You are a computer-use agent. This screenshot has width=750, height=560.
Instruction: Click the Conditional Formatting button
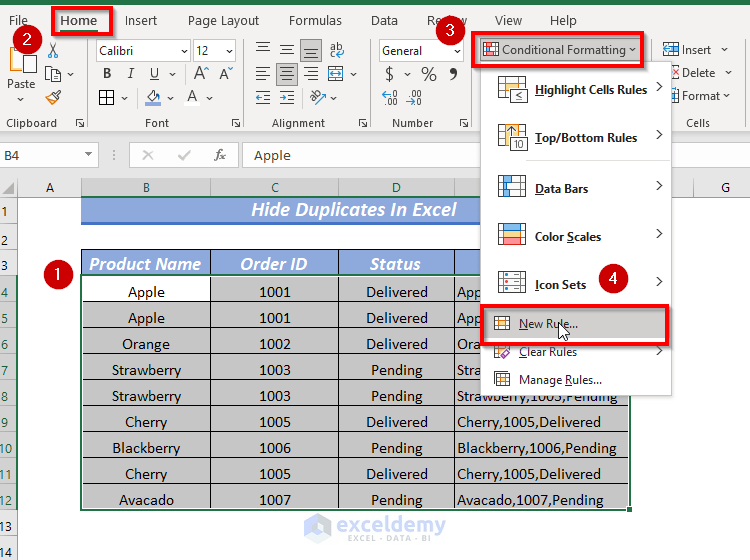559,50
